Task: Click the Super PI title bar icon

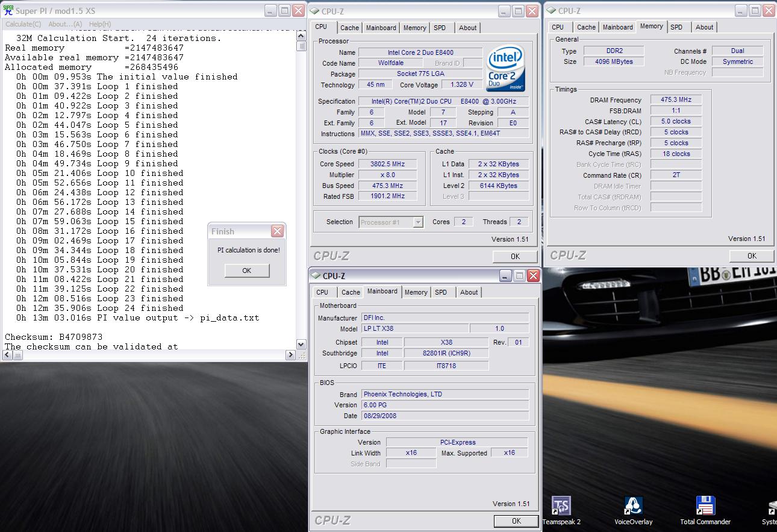Action: [8, 11]
